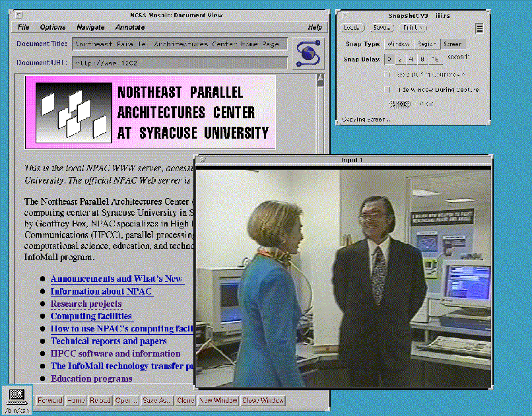
Task: Click the Save As... button in Mosaic
Action: (x=156, y=400)
